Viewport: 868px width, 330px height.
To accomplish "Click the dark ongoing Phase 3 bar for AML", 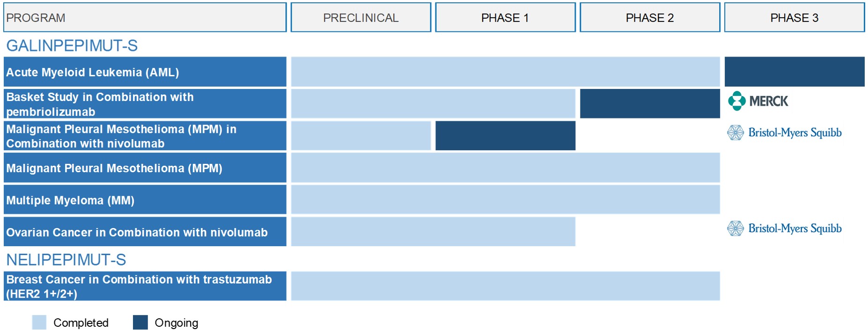I will click(x=794, y=72).
